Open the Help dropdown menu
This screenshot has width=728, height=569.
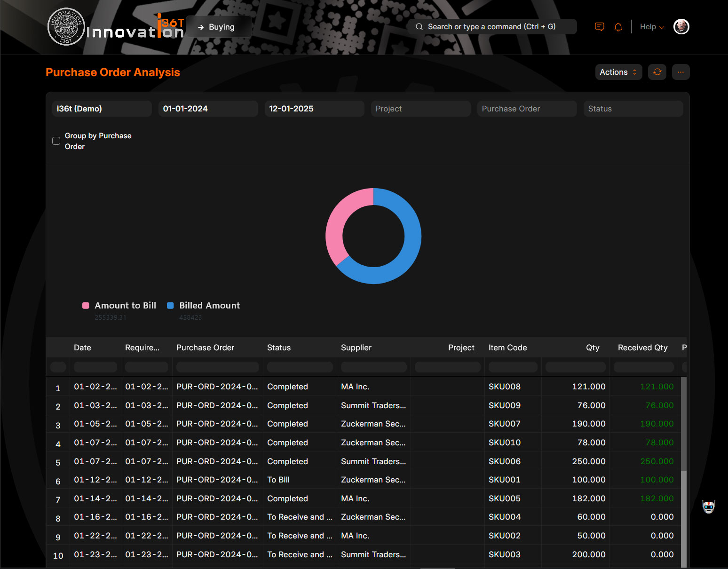coord(651,27)
